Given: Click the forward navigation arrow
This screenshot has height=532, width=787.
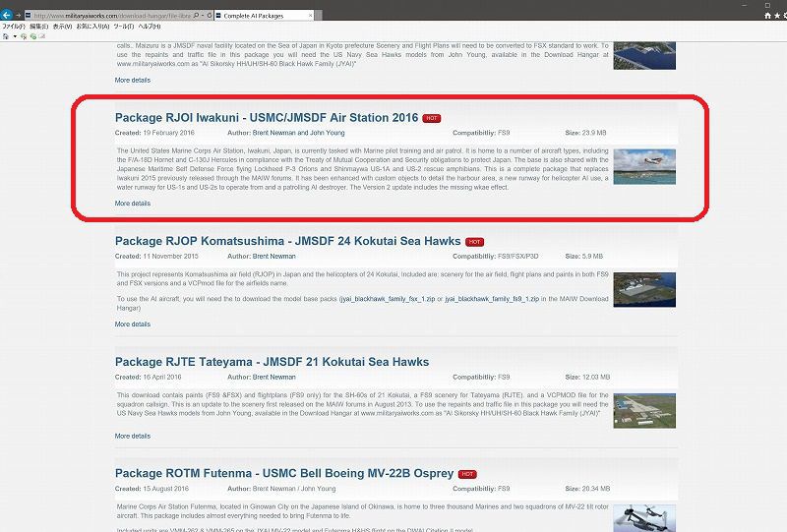Looking at the screenshot, I should (18, 16).
